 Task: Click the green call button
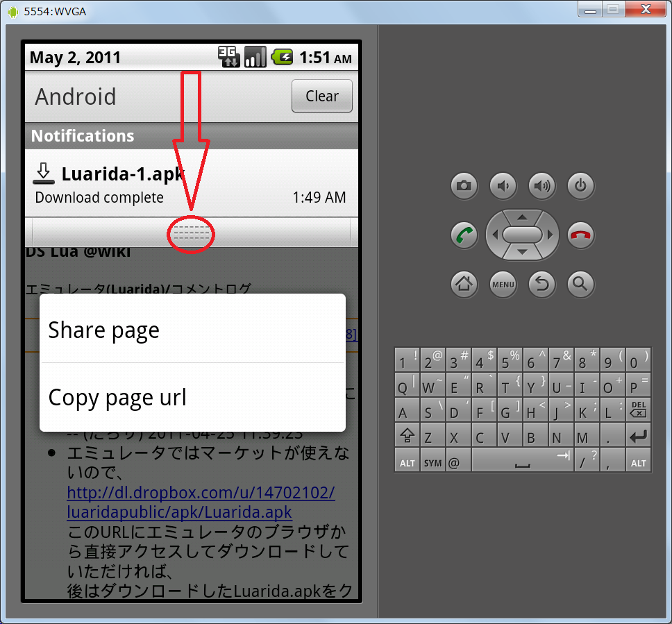(x=464, y=235)
